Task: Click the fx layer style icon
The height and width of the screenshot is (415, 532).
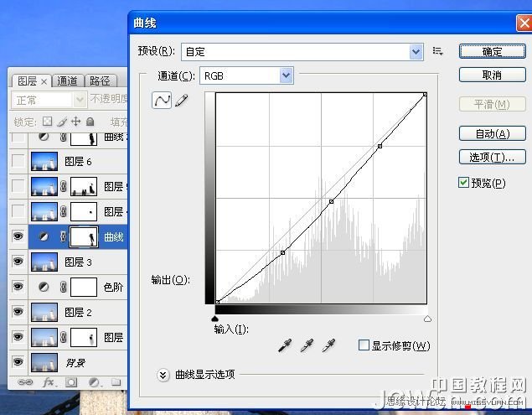Action: [x=49, y=382]
